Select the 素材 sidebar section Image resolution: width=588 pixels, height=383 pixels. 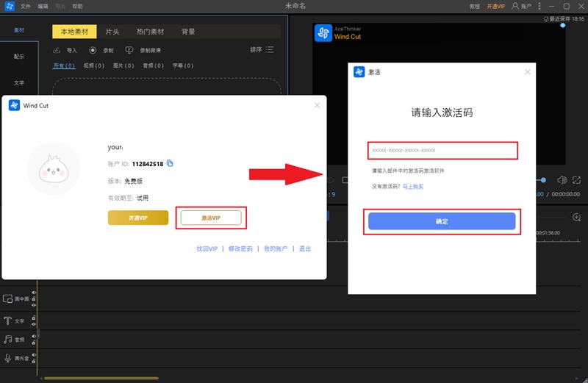19,30
